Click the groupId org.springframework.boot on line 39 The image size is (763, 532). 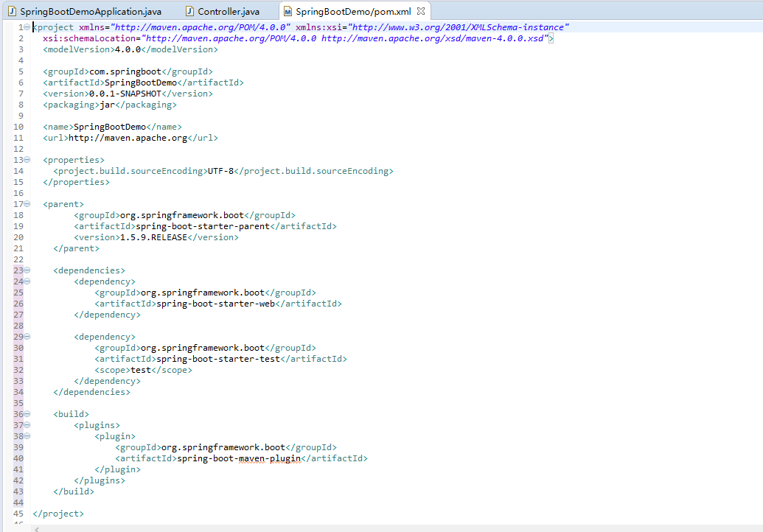[223, 447]
